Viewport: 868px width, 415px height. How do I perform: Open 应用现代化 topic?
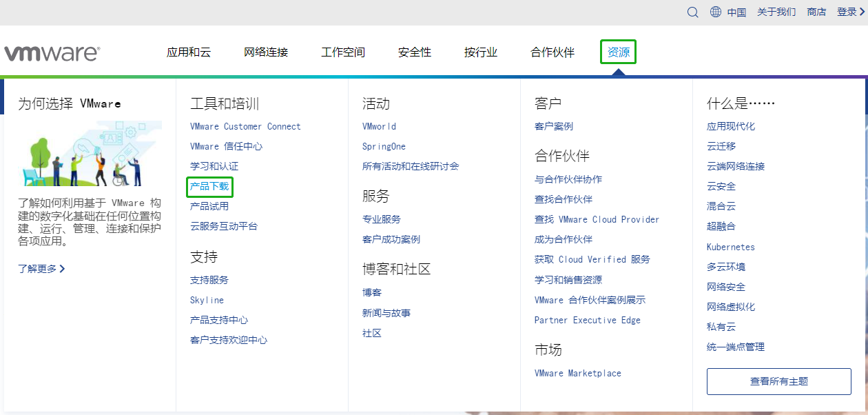click(x=731, y=126)
